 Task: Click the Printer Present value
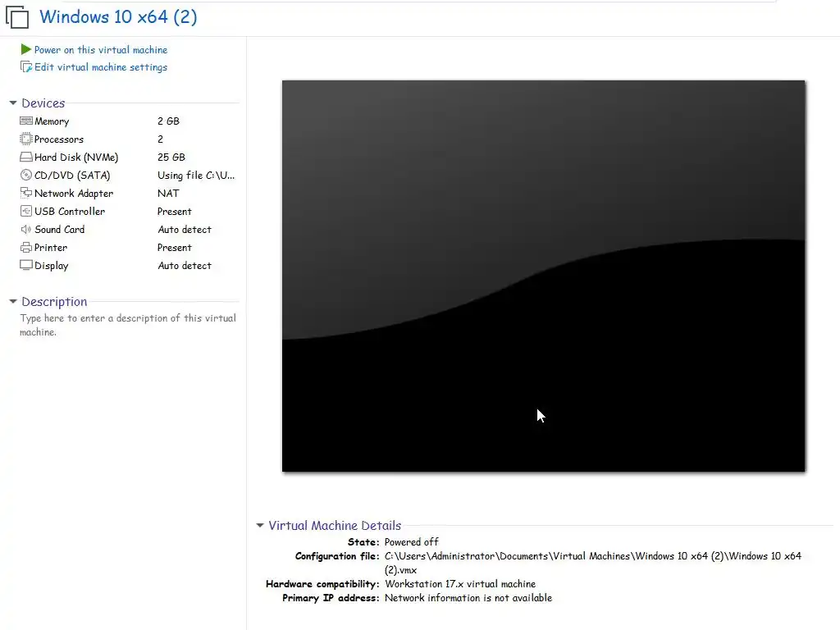pos(174,248)
